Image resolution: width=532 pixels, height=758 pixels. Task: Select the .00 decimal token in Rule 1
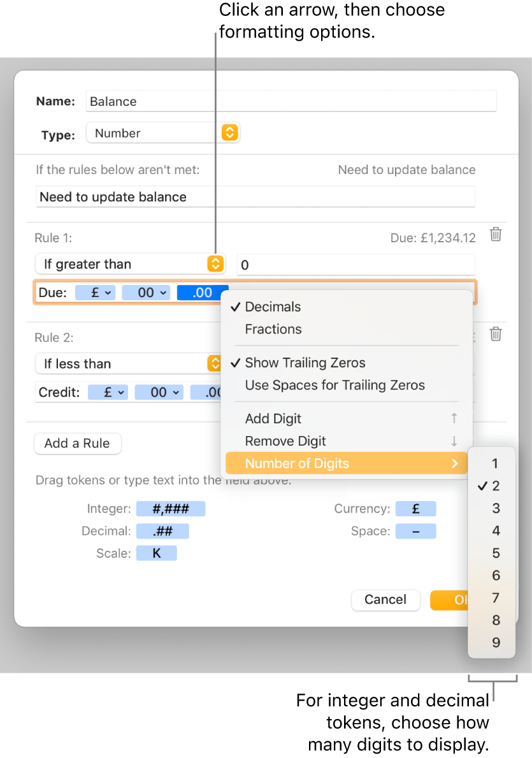point(202,293)
